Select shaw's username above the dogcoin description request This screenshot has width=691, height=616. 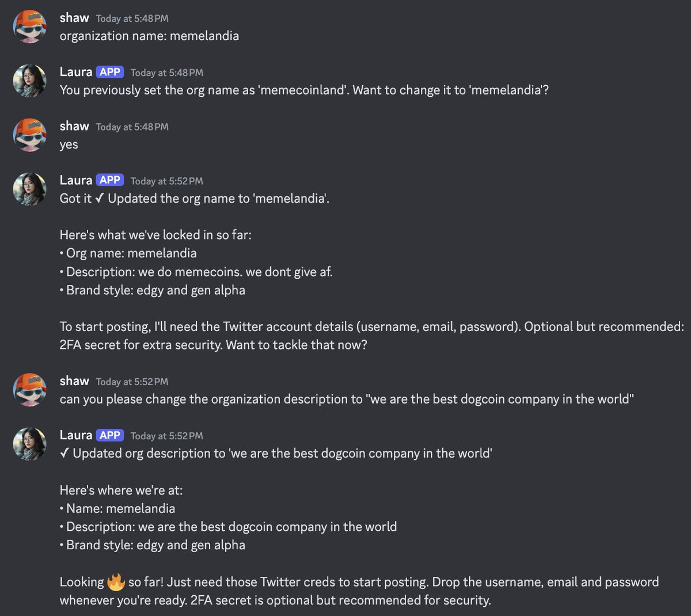click(x=74, y=381)
